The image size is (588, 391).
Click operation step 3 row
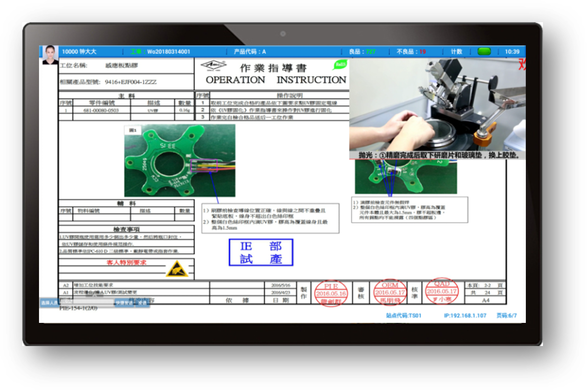click(x=272, y=117)
